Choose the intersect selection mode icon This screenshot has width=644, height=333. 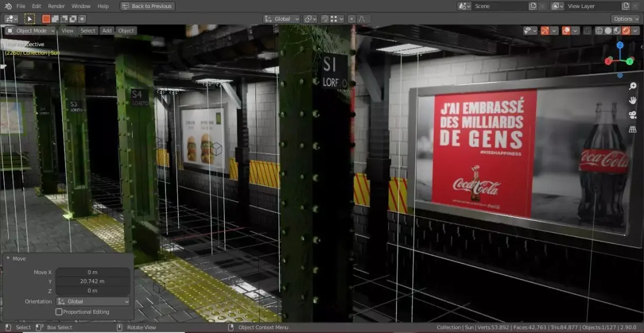82,19
